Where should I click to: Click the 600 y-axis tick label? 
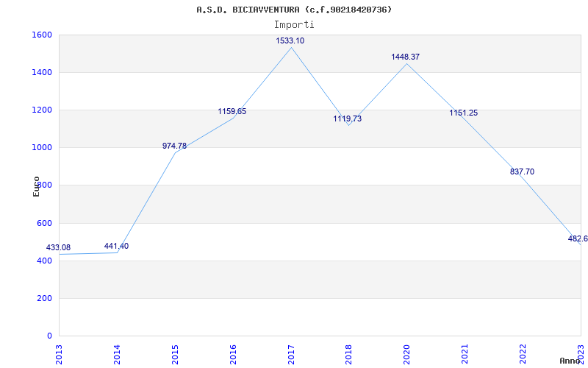(x=45, y=224)
